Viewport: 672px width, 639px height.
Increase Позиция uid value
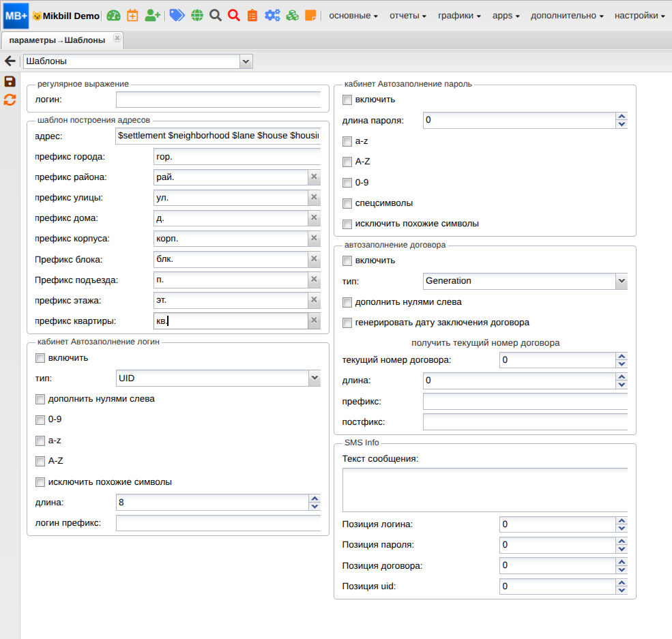[622, 582]
